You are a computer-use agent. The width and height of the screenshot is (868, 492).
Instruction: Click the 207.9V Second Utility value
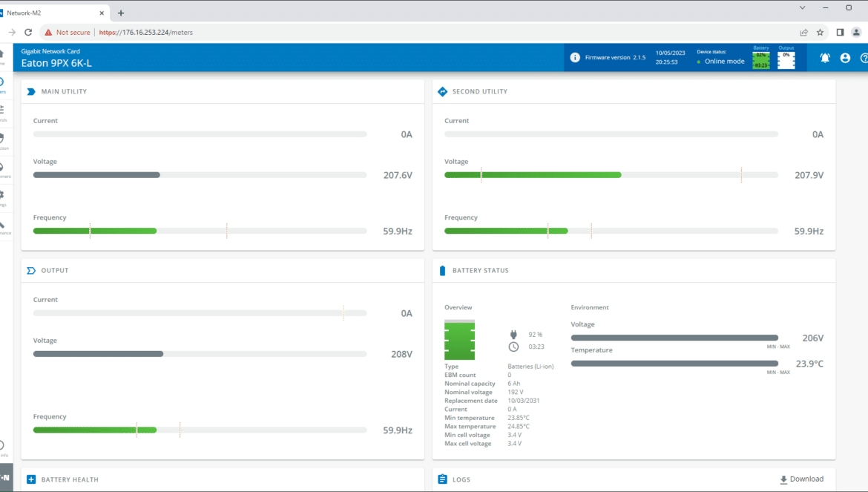tap(809, 175)
